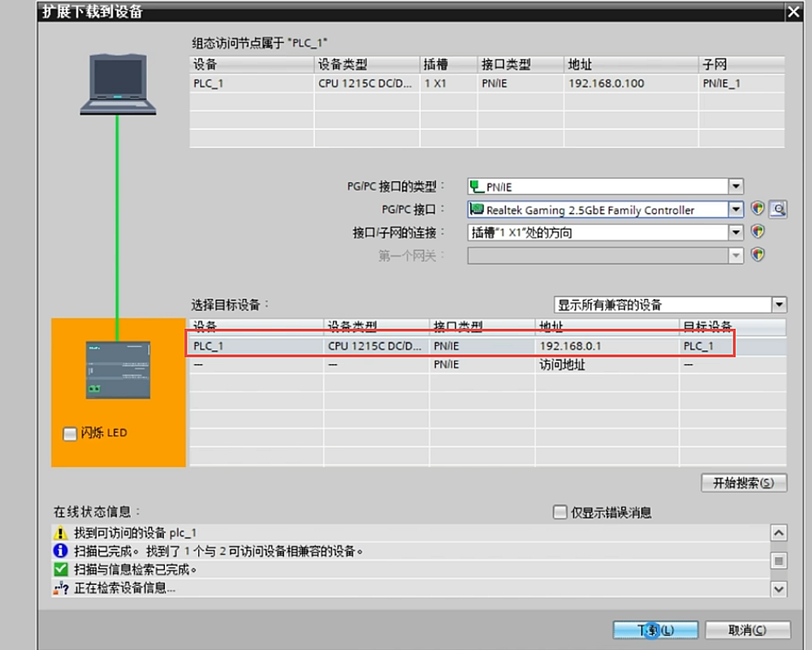This screenshot has height=650, width=812.
Task: Click the 开始搜索 button
Action: (743, 483)
